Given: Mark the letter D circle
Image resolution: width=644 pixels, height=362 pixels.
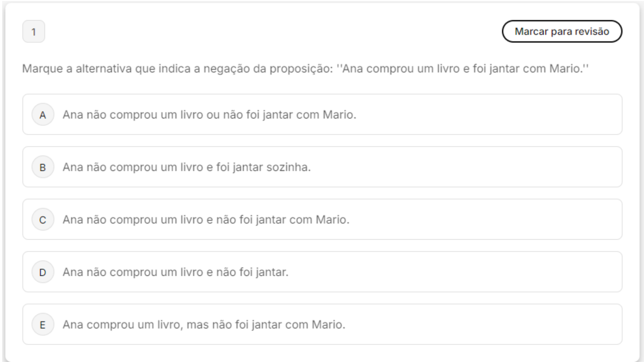Looking at the screenshot, I should (x=43, y=272).
